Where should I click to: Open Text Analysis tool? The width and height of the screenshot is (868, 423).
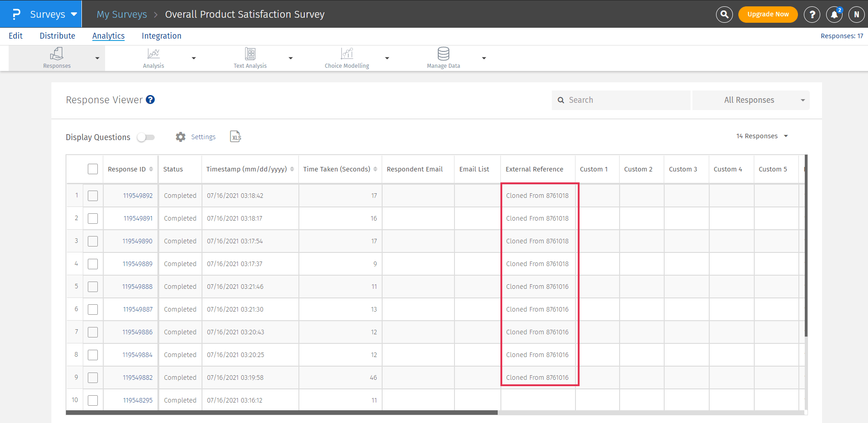point(250,54)
